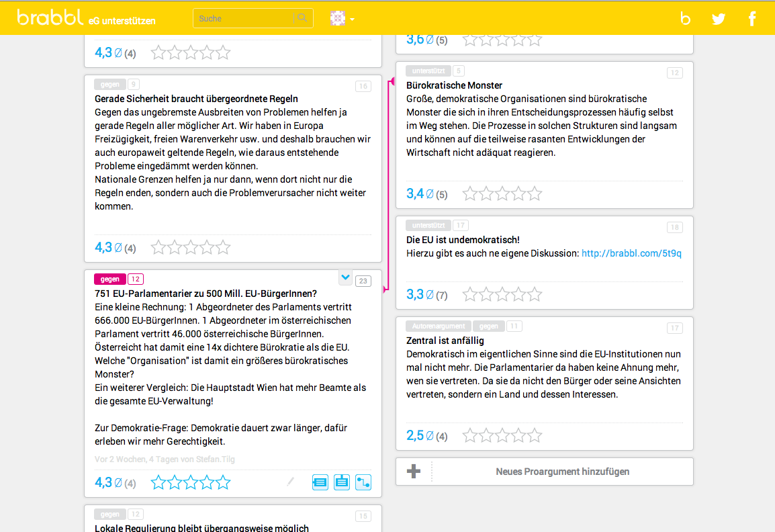Open the brabbl logo home link
The height and width of the screenshot is (532, 775).
(50, 17)
